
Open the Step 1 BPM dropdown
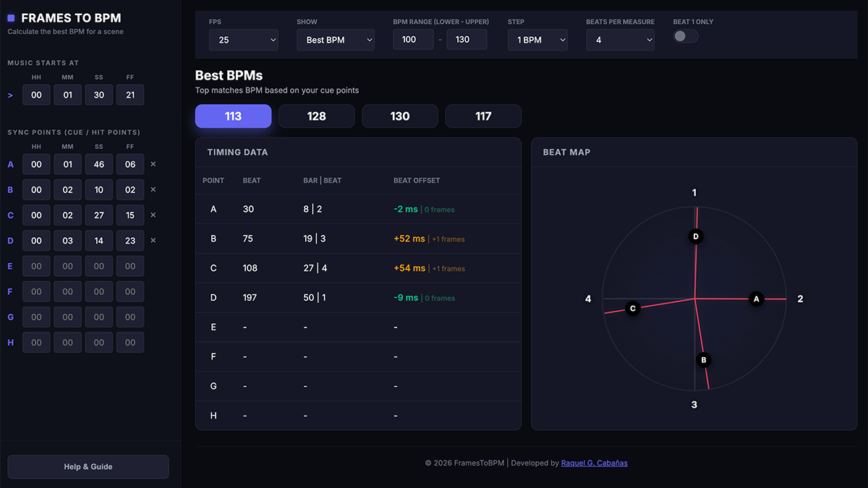pyautogui.click(x=537, y=40)
